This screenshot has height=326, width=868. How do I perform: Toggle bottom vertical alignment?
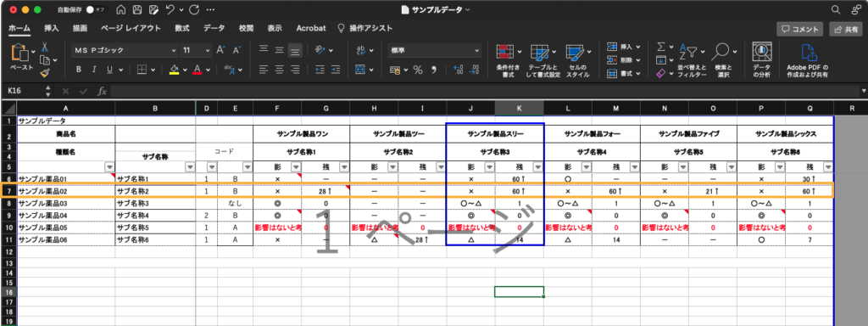point(295,50)
